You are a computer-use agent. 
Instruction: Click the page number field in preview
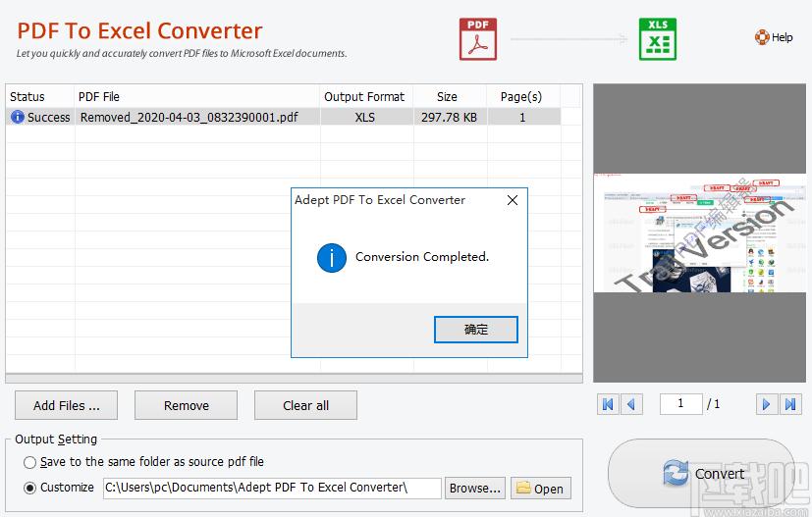680,404
